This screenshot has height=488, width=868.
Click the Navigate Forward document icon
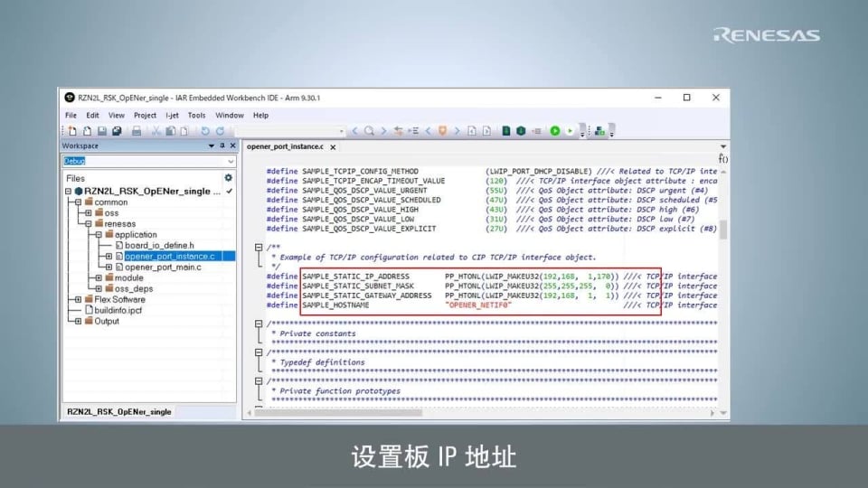(486, 131)
